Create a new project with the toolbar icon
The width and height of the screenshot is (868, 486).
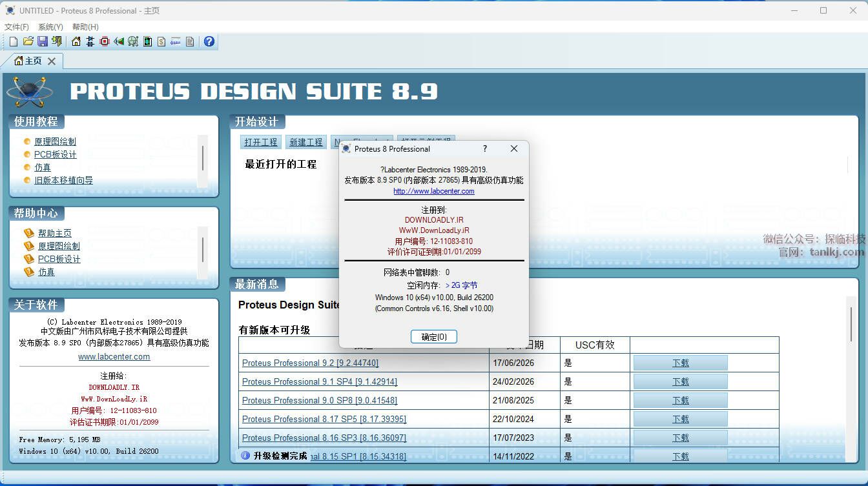click(13, 41)
